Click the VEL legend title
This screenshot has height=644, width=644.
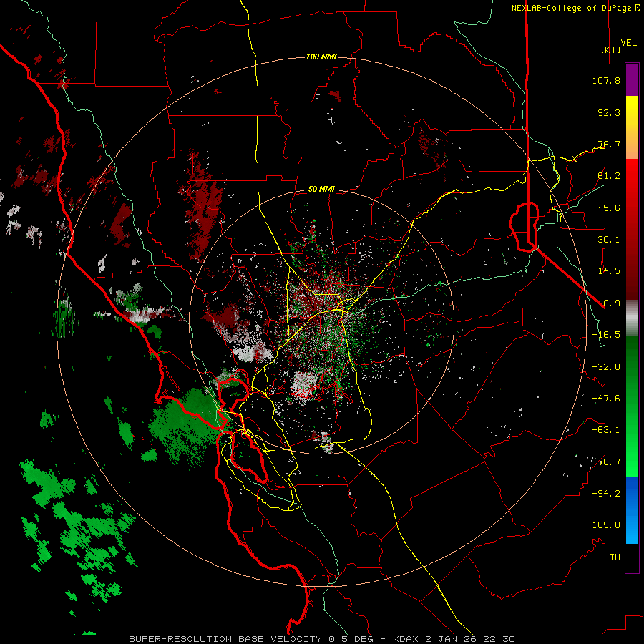(x=628, y=43)
